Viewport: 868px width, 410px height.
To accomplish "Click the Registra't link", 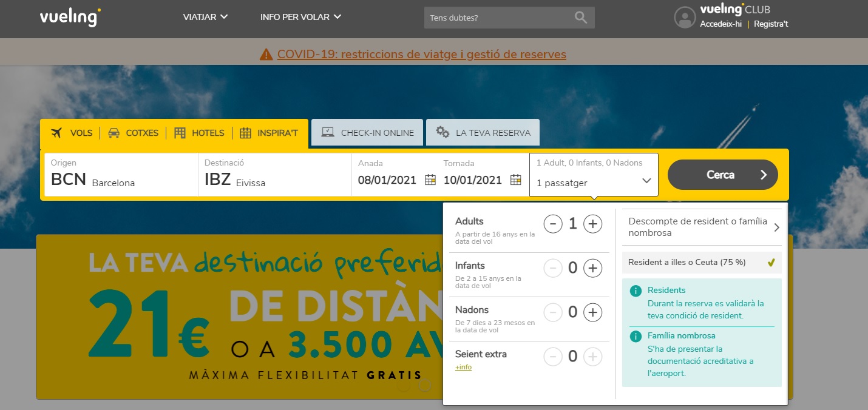I will [x=771, y=24].
